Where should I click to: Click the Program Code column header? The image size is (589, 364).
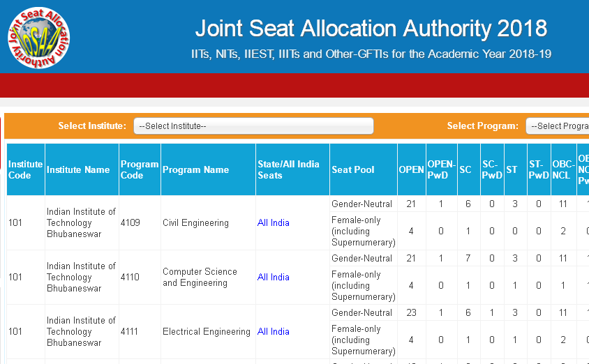coord(140,169)
